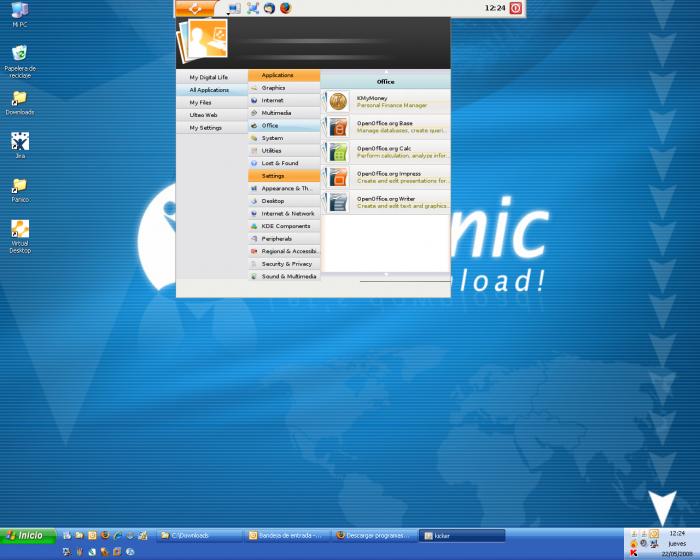Click the KMyMoney coin icon
This screenshot has width=700, height=560.
tap(338, 101)
